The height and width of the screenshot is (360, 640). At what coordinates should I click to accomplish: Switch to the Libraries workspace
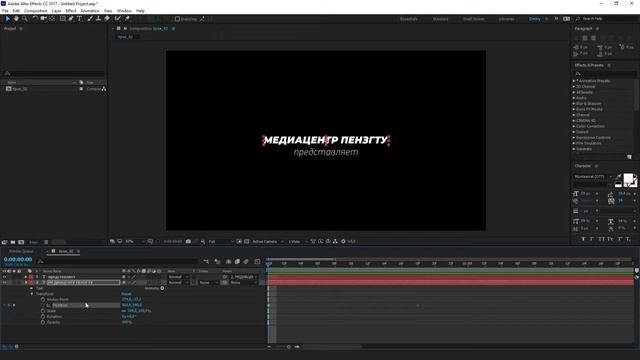pos(507,19)
